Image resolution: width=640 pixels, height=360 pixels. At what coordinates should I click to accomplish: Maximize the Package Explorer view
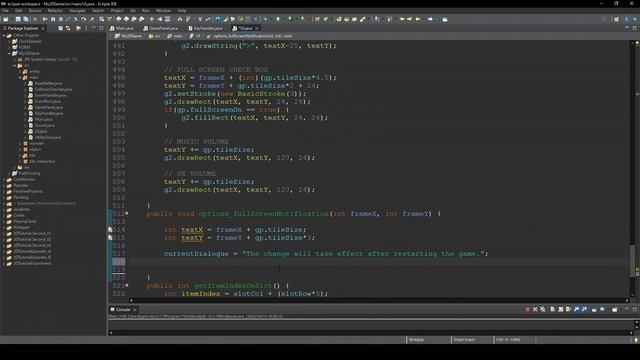click(101, 28)
